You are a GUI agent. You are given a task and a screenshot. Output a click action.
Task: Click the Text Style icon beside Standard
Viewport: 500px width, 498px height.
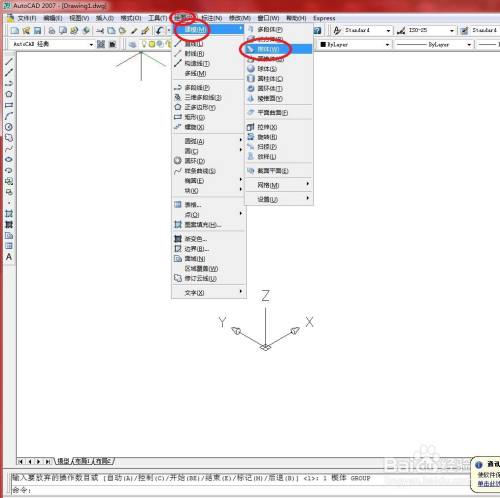(x=337, y=31)
